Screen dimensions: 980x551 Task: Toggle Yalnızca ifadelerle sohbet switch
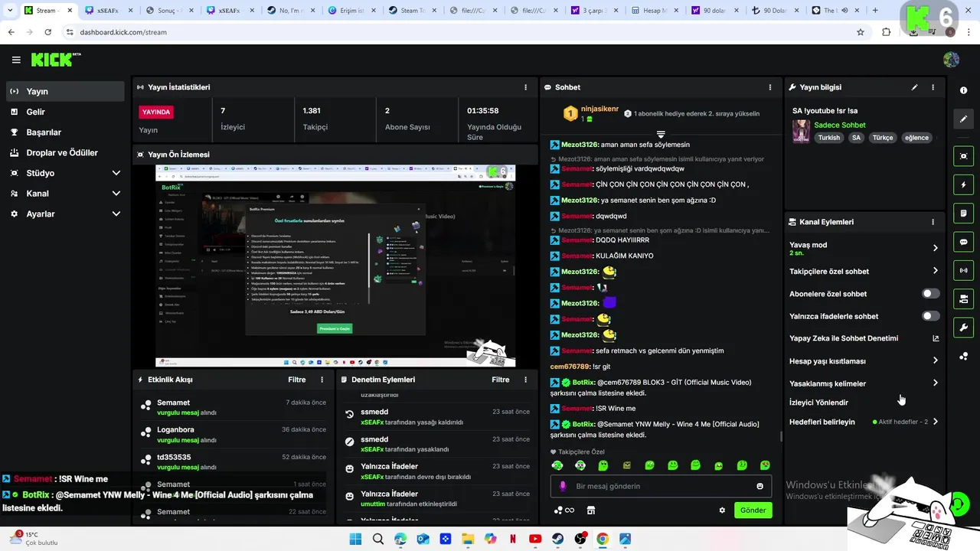point(930,316)
